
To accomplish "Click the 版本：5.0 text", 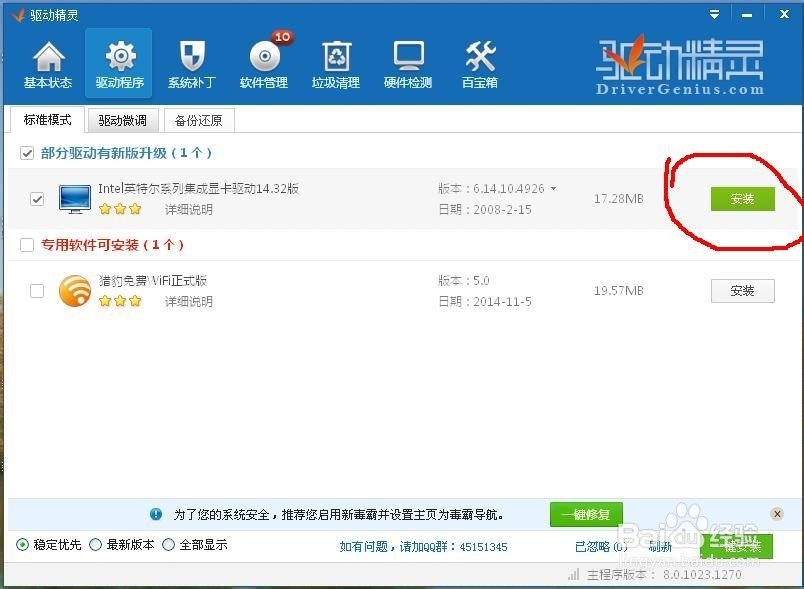I will (464, 280).
